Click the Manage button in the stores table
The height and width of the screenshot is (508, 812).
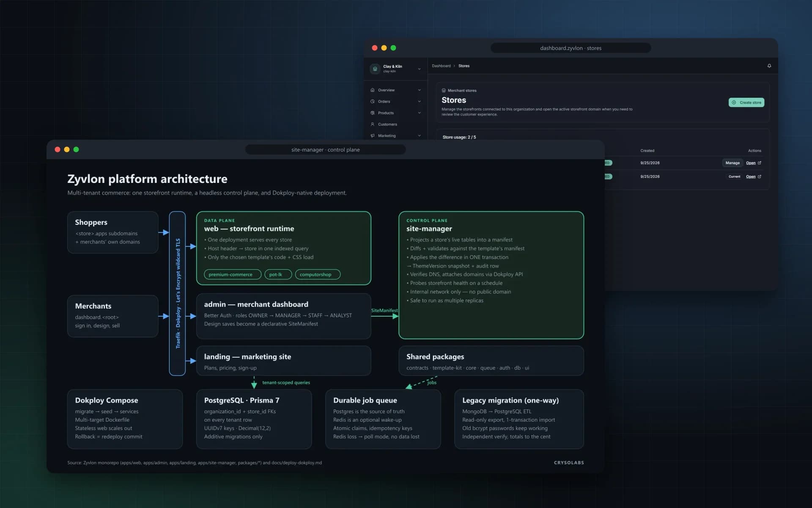point(732,163)
